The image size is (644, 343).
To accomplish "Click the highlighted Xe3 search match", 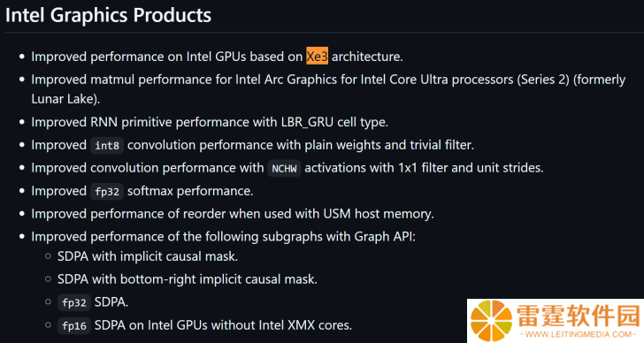I will coord(317,57).
